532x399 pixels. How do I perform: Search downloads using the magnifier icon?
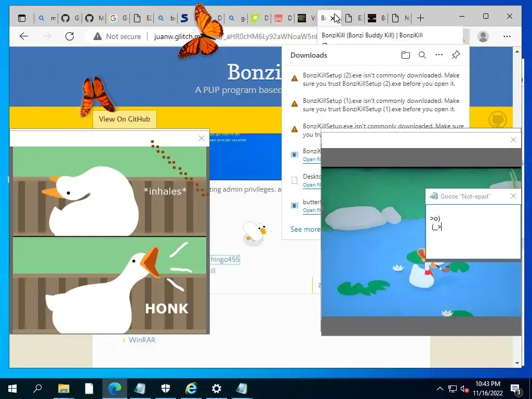(422, 55)
